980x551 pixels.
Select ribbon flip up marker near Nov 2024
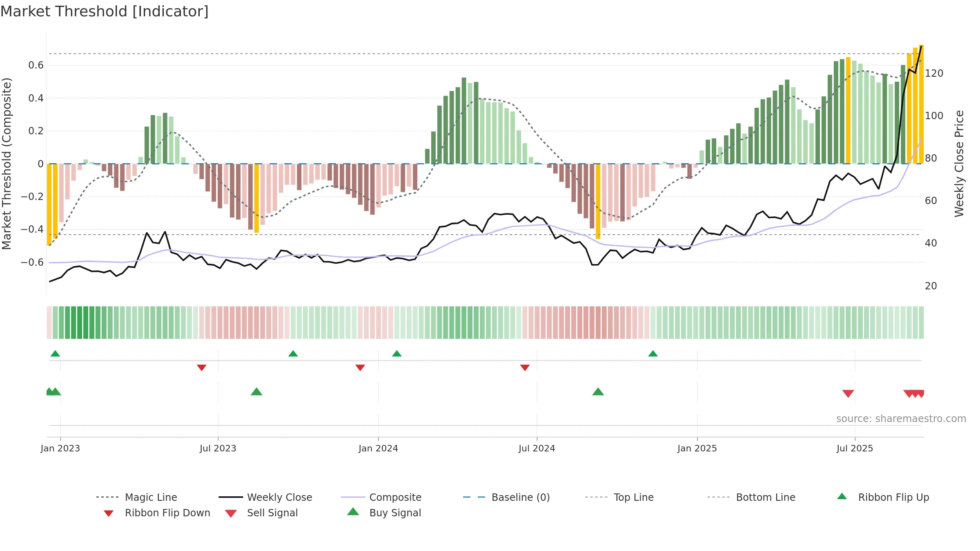(x=653, y=353)
